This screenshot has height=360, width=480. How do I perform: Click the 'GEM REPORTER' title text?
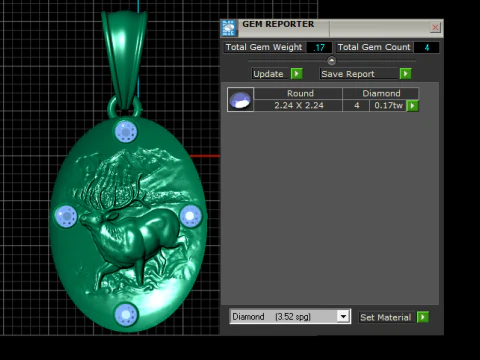click(x=278, y=24)
